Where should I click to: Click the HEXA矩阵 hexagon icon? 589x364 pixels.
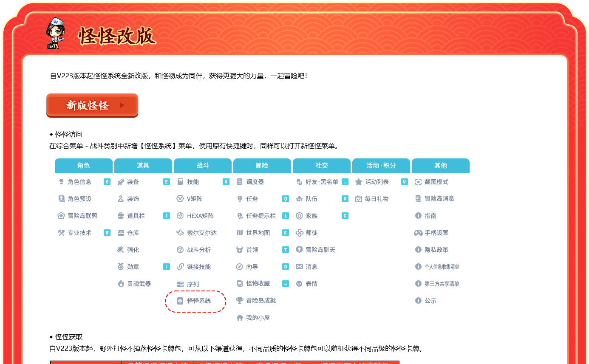[x=180, y=216]
